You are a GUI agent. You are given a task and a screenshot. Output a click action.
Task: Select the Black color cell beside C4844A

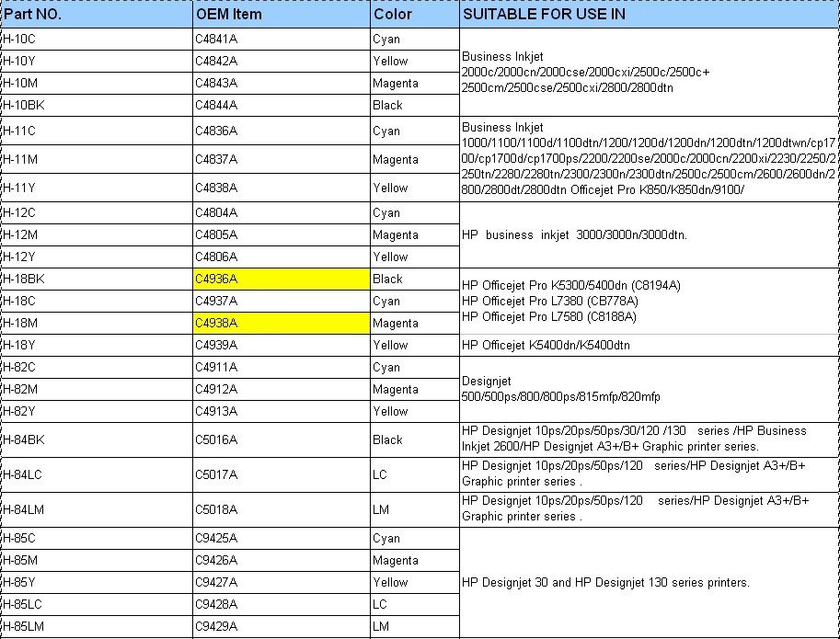(x=414, y=105)
